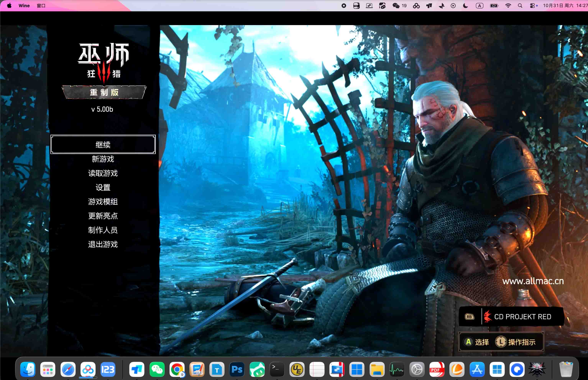Open System Preferences gear in Dock
This screenshot has height=380, width=588.
(x=417, y=369)
